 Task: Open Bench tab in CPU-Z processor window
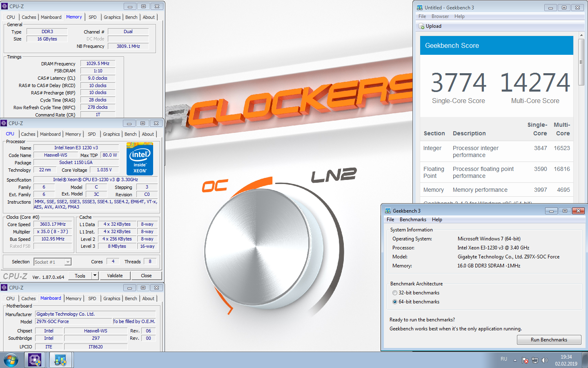[131, 134]
